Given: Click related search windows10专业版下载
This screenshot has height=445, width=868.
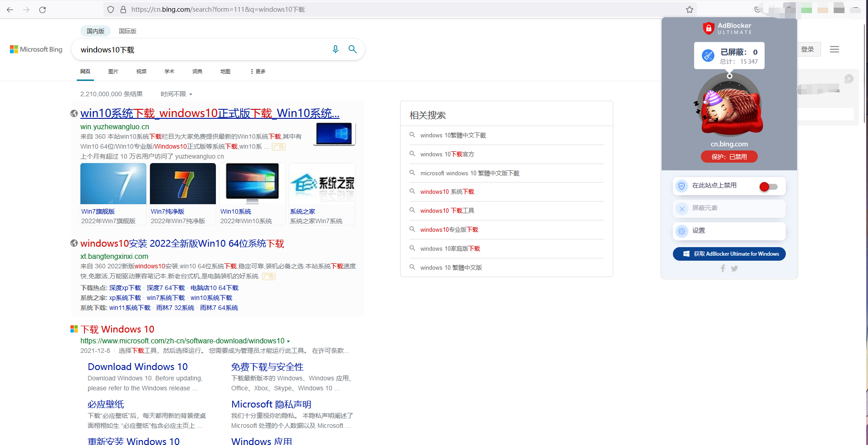Looking at the screenshot, I should pos(449,230).
